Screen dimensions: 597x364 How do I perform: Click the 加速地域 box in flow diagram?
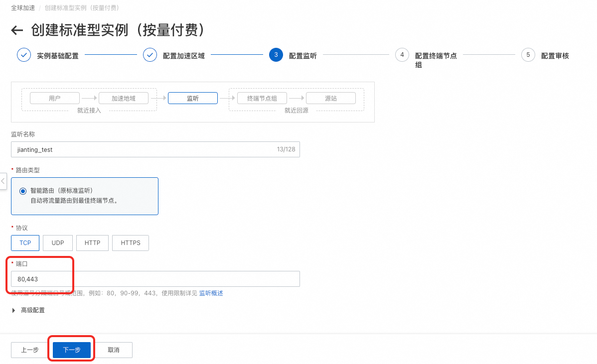[x=124, y=98]
